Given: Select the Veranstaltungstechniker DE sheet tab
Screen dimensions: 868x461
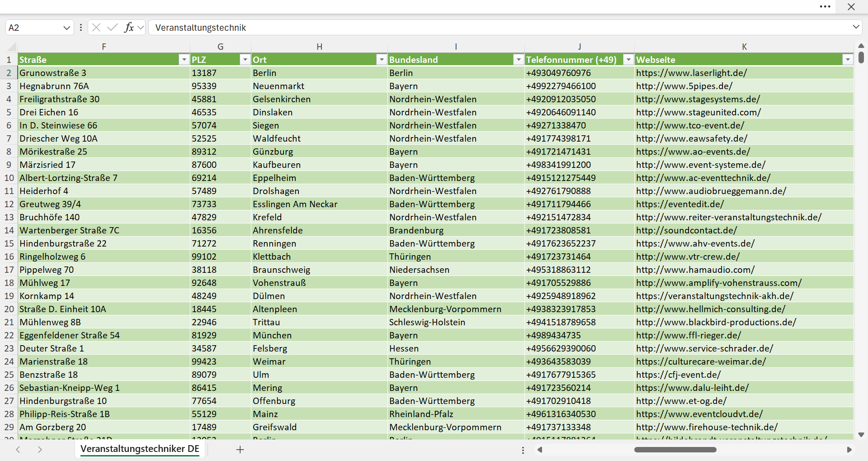Looking at the screenshot, I should 140,449.
